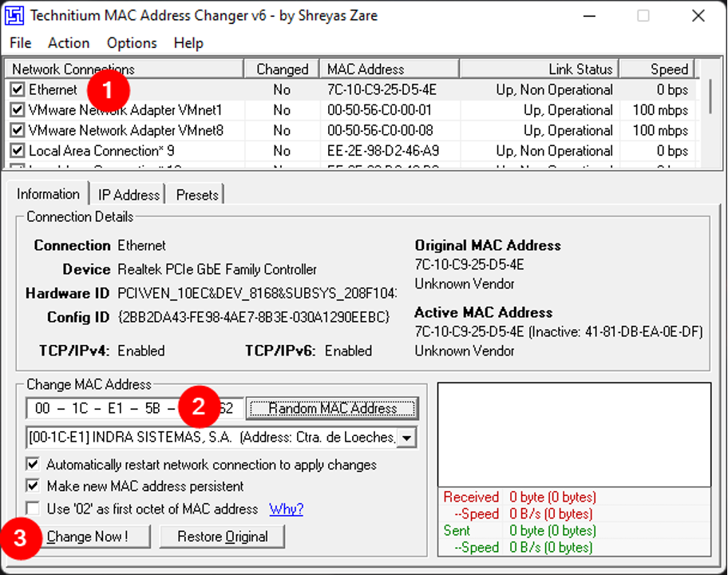728x575 pixels.
Task: Open the Help menu
Action: [188, 43]
